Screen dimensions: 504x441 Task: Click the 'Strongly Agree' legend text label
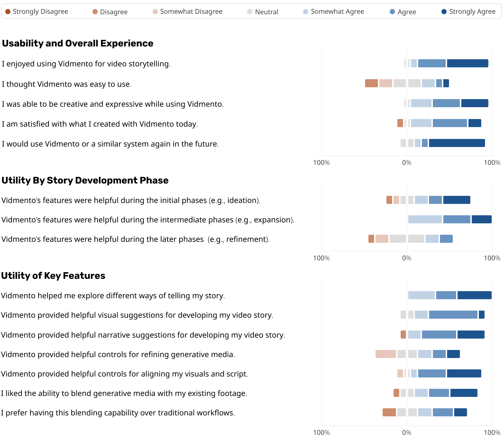[x=472, y=12]
